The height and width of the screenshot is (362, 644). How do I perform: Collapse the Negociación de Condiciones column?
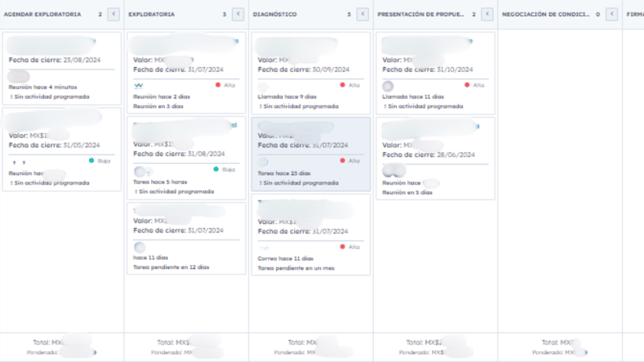[x=611, y=14]
